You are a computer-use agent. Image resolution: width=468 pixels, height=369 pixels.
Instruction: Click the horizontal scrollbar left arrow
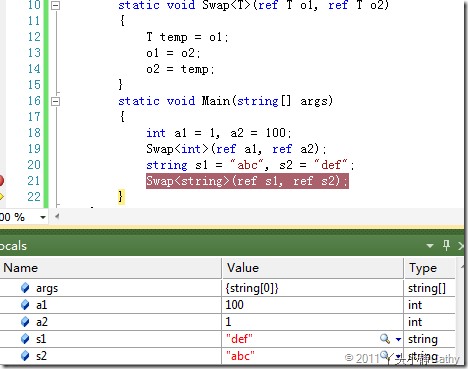click(x=57, y=217)
